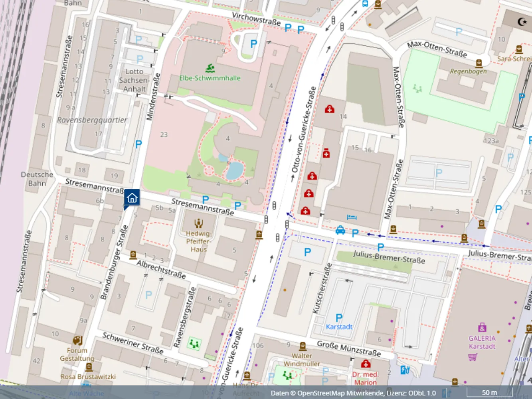532x399 pixels.
Task: Click the memorial icon on Albrechtstraße
Action: coord(133,255)
